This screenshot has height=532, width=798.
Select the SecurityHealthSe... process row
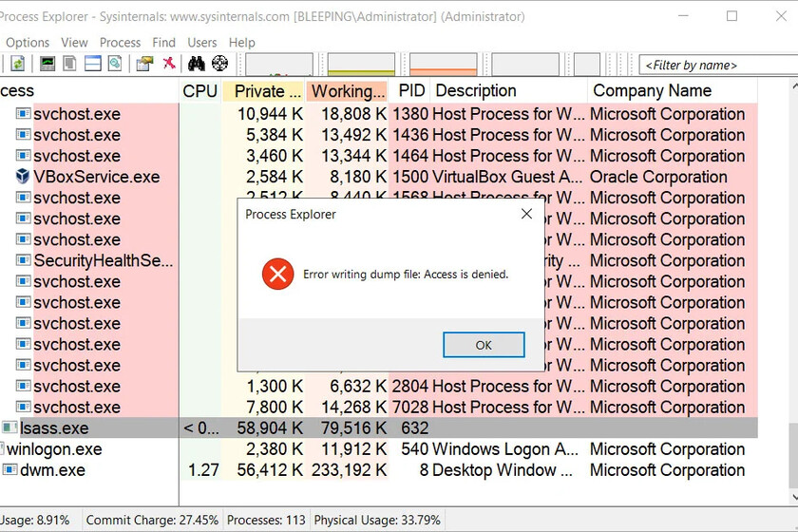coord(379,260)
